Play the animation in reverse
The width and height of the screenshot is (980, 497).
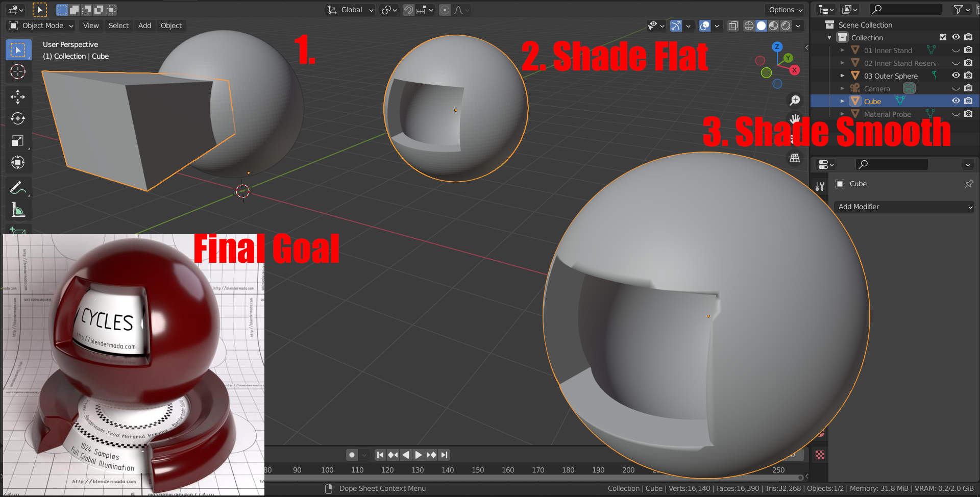tap(406, 455)
